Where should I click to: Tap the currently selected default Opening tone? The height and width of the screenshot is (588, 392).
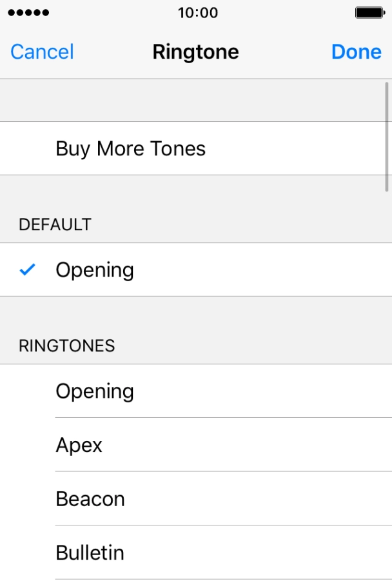pyautogui.click(x=95, y=270)
